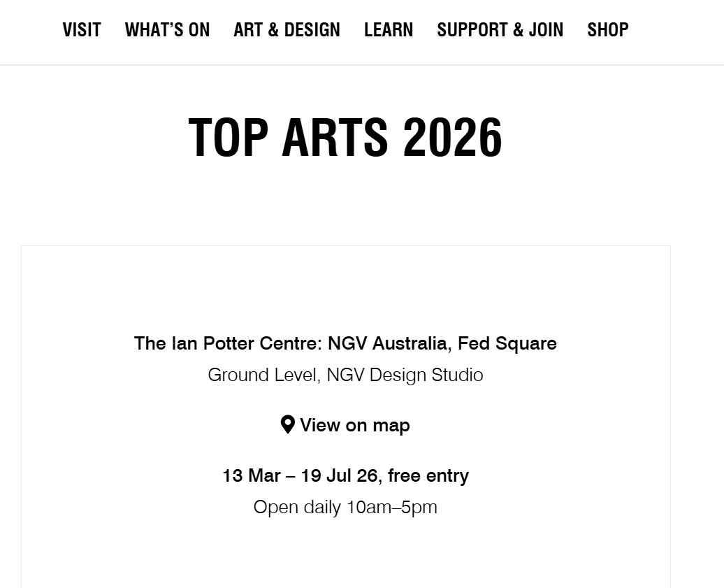This screenshot has width=724, height=588.
Task: Click the word Ground in the location line
Action: [237, 375]
